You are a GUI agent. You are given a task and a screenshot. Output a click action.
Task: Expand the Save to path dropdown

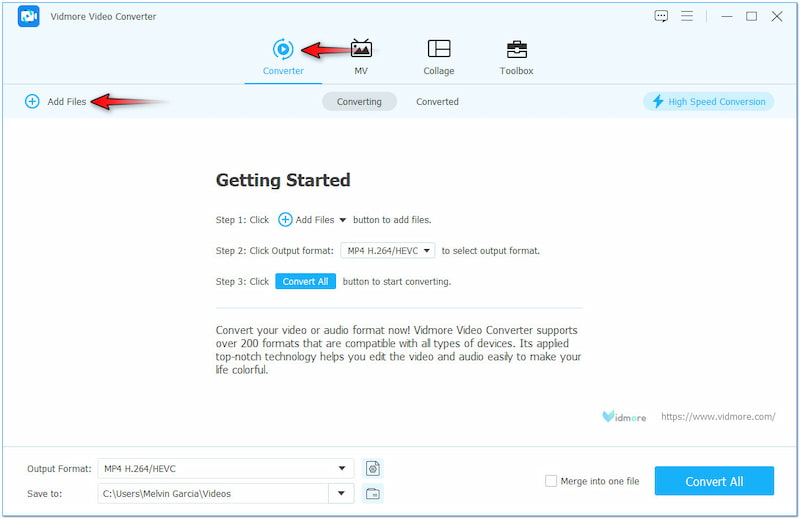342,493
